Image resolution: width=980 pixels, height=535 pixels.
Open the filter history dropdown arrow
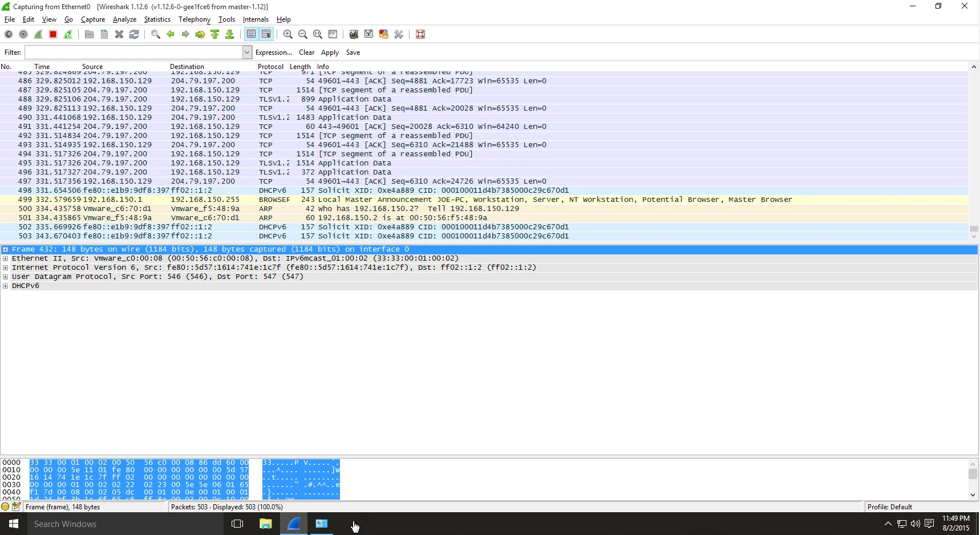tap(247, 52)
